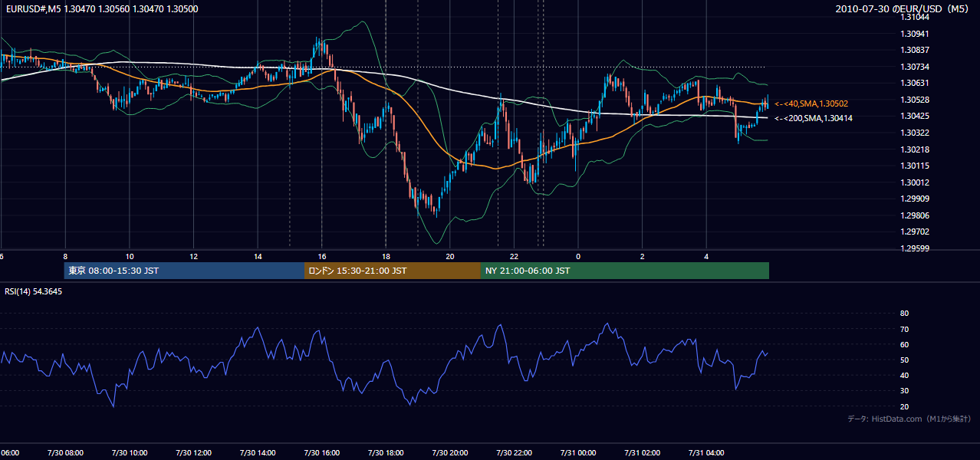Click the RSI(14) 54.3645 indicator label
Screen dimensions: 980x460
(34, 291)
